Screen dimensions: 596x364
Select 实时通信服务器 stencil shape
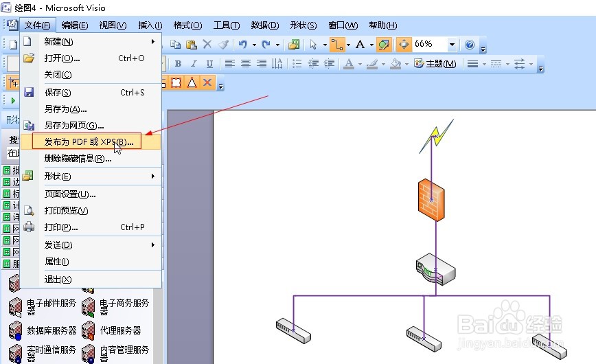tap(43, 353)
